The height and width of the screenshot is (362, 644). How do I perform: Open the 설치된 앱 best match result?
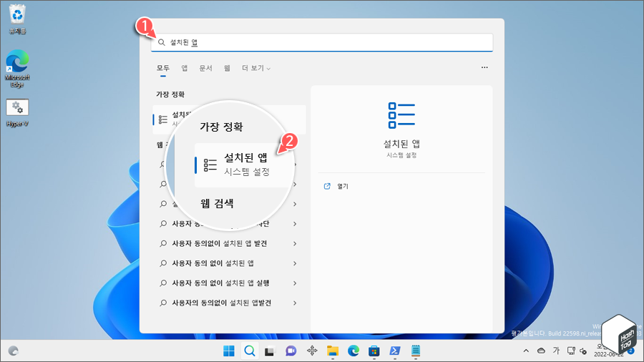[229, 119]
